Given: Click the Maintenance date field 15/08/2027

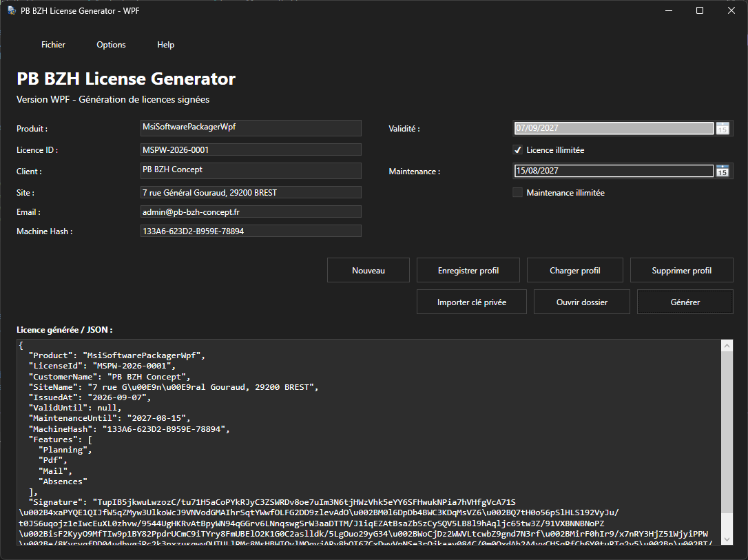Looking at the screenshot, I should click(x=614, y=171).
